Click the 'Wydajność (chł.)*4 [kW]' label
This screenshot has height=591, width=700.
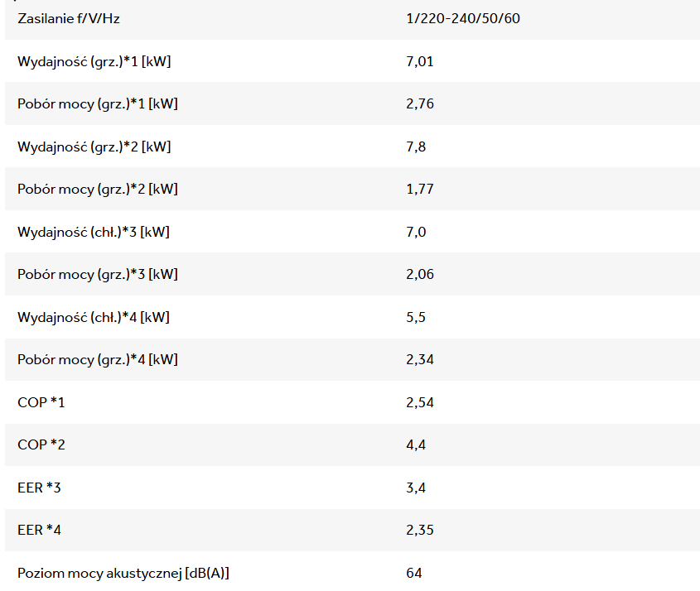coord(94,317)
